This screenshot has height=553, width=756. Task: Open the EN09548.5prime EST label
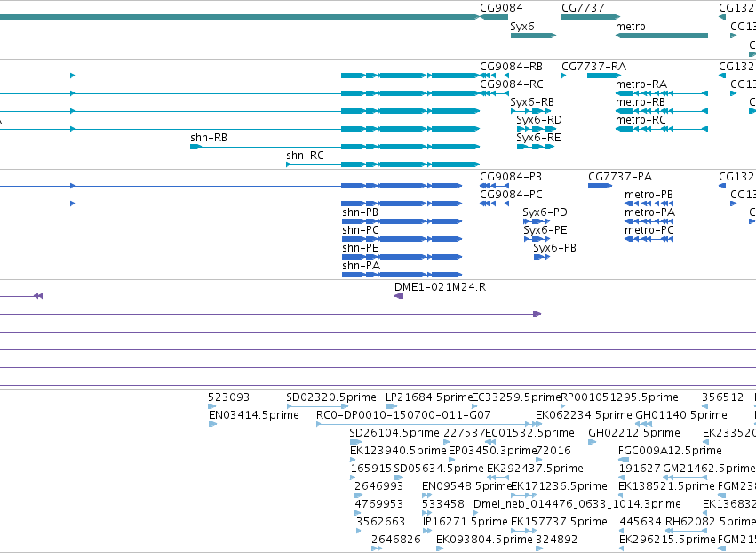(466, 487)
